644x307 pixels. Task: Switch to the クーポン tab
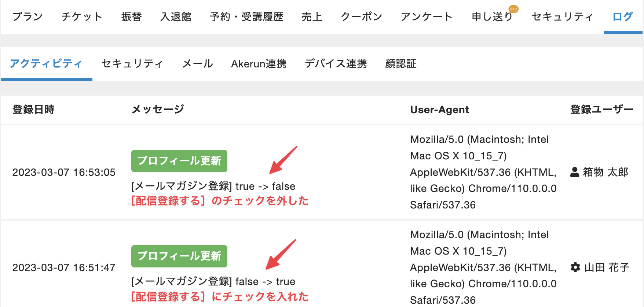[361, 17]
